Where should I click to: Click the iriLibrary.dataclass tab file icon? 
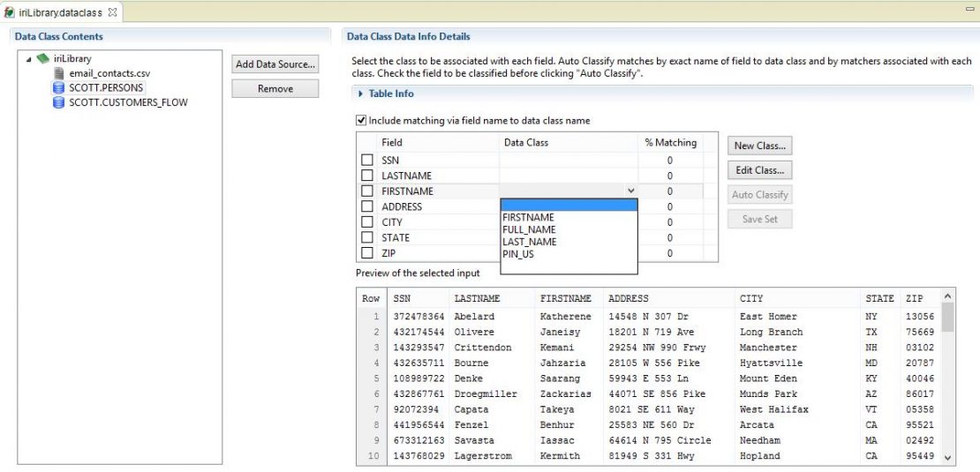(9, 12)
